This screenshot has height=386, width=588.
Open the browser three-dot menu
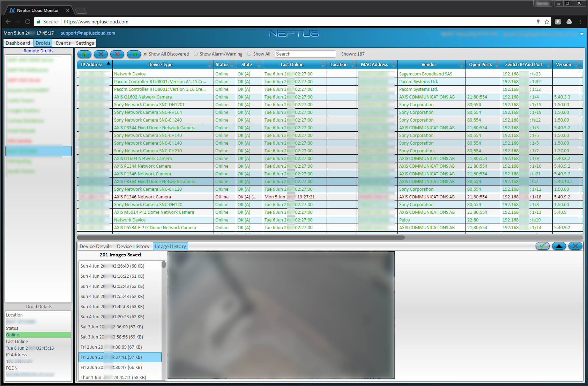tap(580, 22)
